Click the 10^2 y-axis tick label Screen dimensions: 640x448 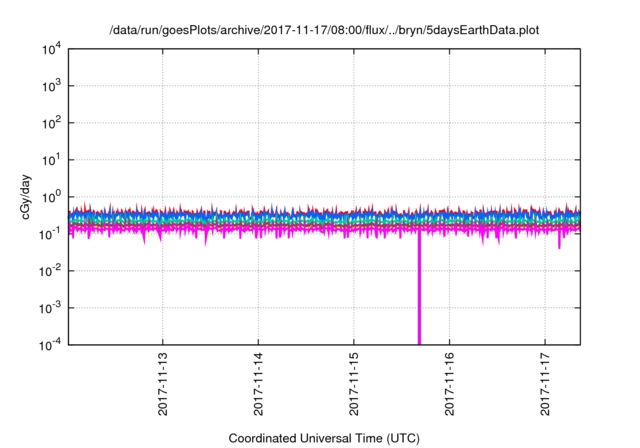point(51,123)
